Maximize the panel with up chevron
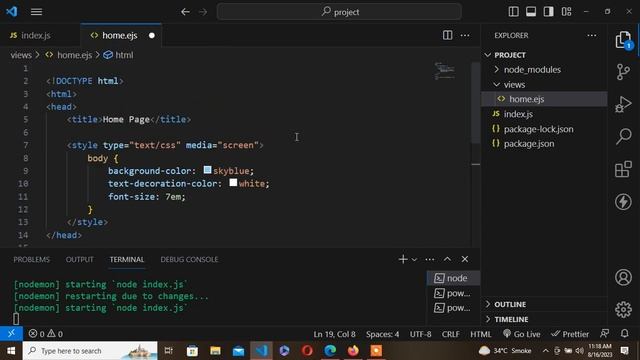The image size is (640, 360). coord(447,259)
